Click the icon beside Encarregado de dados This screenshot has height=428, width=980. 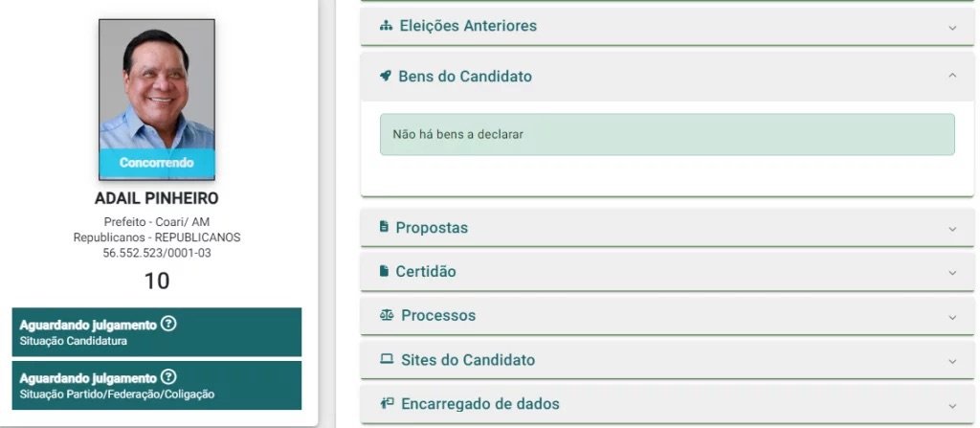387,403
